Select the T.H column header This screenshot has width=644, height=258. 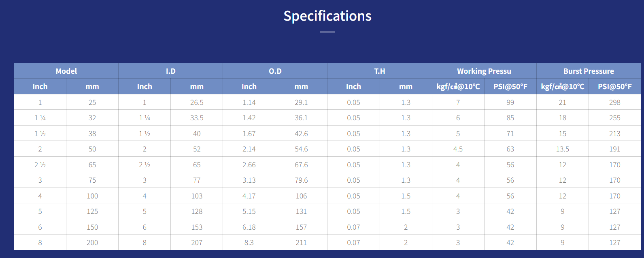click(380, 71)
